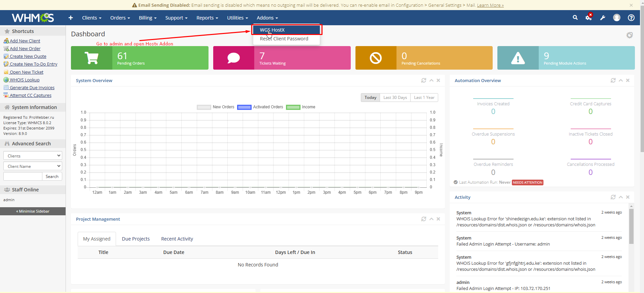Viewport: 644px width, 293px height.
Task: Switch to the Due Projects tab
Action: (136, 239)
